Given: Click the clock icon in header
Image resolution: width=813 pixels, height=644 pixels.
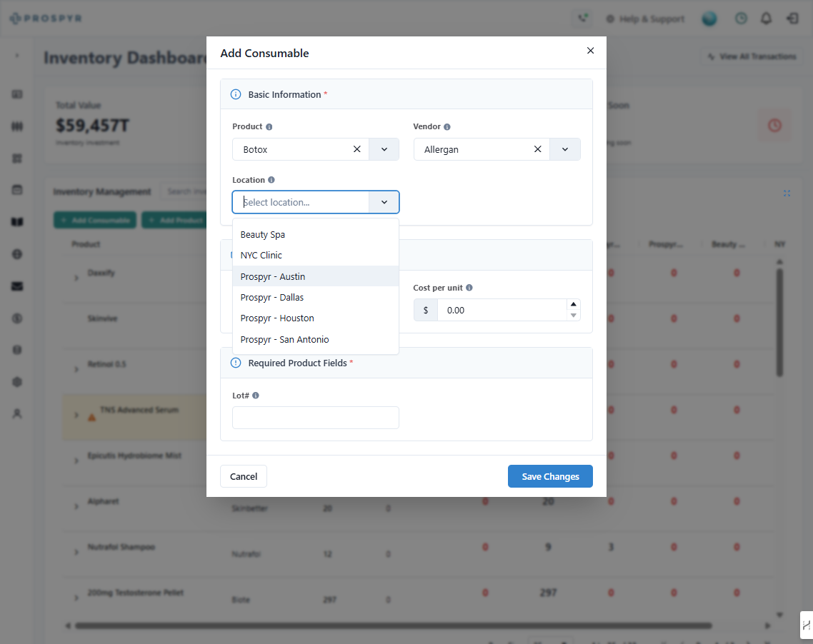Looking at the screenshot, I should point(741,19).
